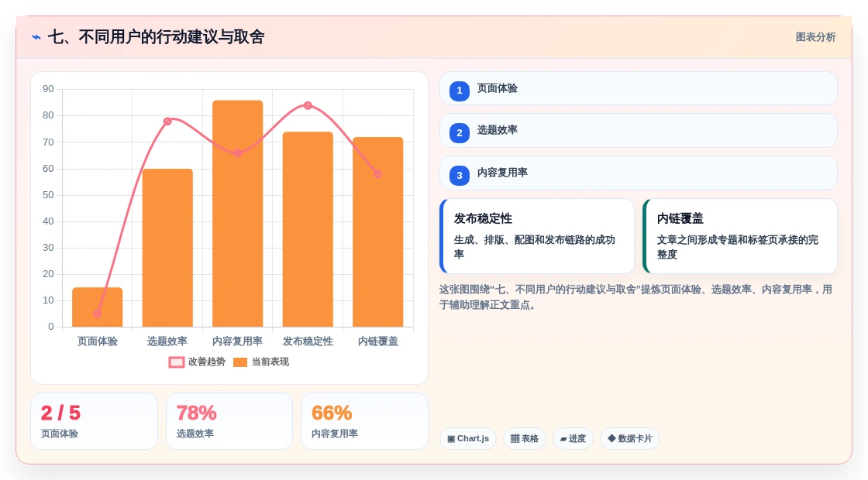Click the 发布稳定性 card
This screenshot has height=480, width=868.
point(537,236)
